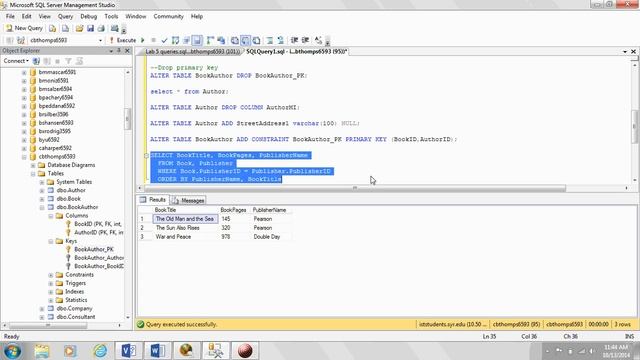640x360 pixels.
Task: Click the Increase Indent icon
Action: (305, 40)
